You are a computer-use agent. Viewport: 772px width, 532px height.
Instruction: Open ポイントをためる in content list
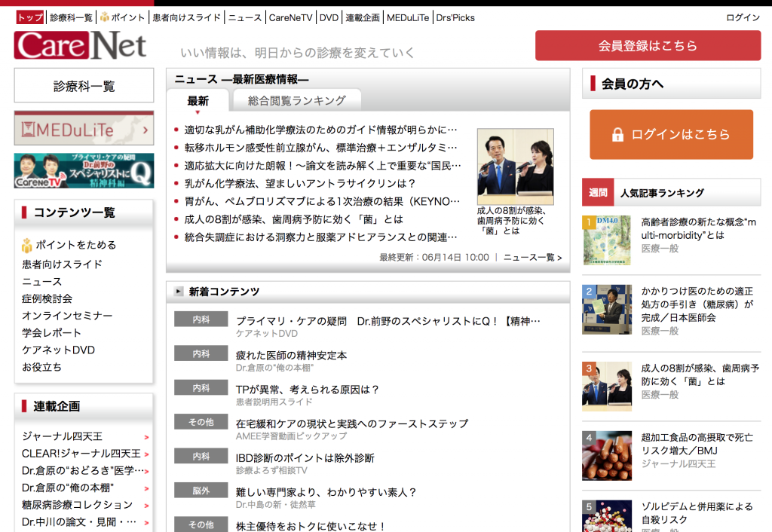76,245
